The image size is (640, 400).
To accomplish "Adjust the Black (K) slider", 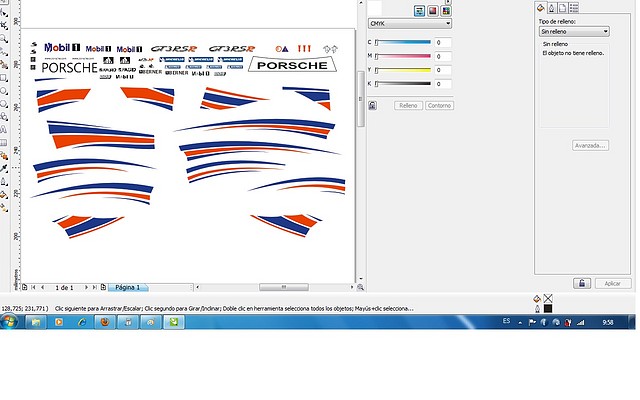I will coord(403,84).
